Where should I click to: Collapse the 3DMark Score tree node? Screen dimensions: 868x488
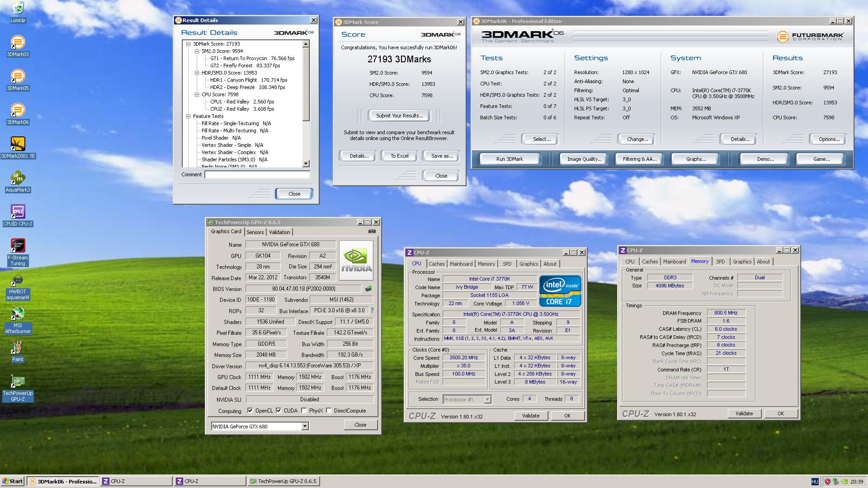coord(189,44)
